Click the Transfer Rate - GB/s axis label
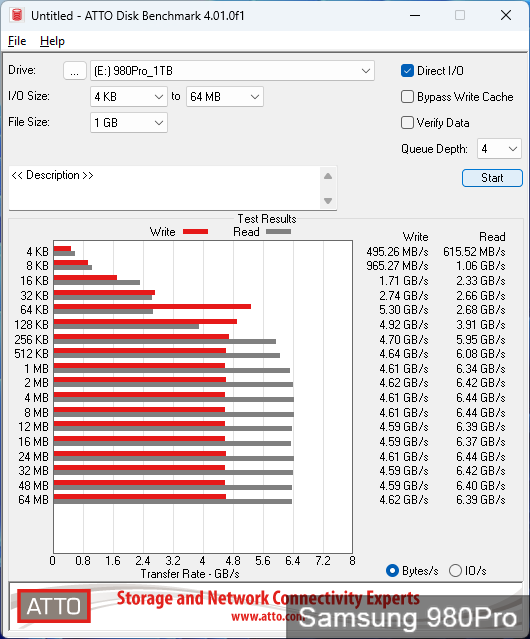 coord(190,574)
